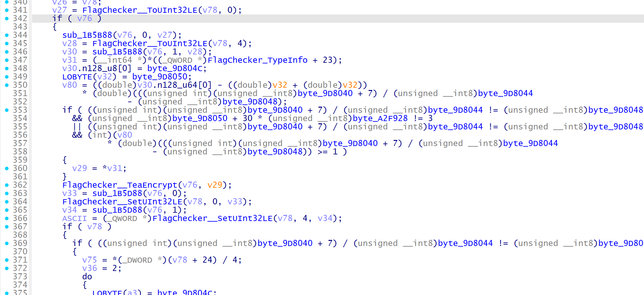Click the blue dot on line 353

coord(7,110)
